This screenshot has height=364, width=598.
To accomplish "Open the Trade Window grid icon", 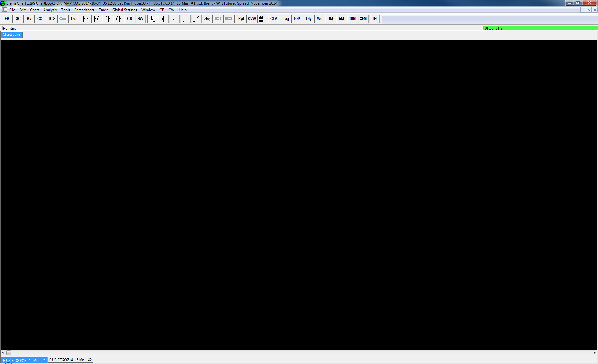I will coord(263,19).
